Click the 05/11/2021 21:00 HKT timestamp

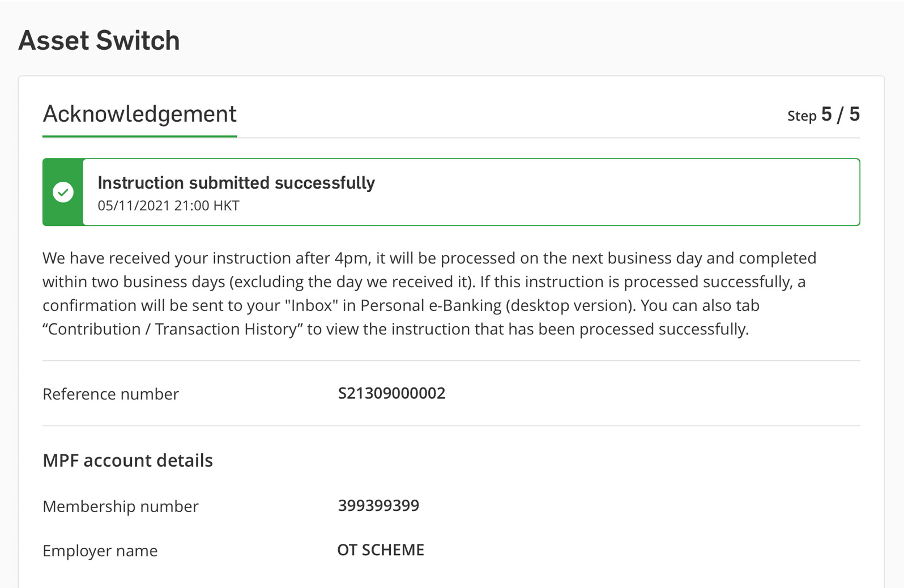pos(168,206)
